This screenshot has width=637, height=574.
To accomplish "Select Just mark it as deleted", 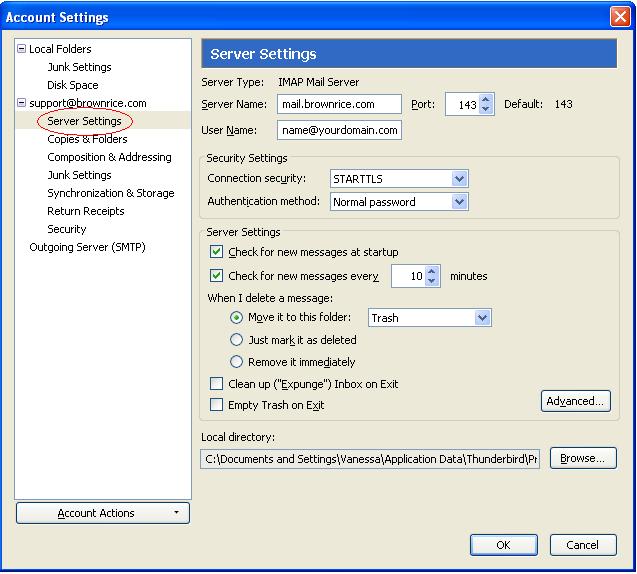I will pos(236,340).
